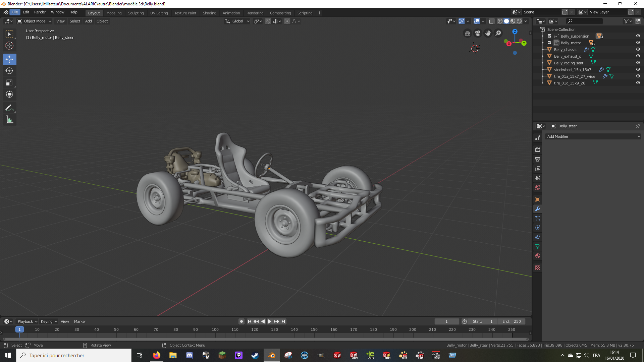644x362 pixels.
Task: Open the Add Modifier dropdown
Action: coord(593,136)
